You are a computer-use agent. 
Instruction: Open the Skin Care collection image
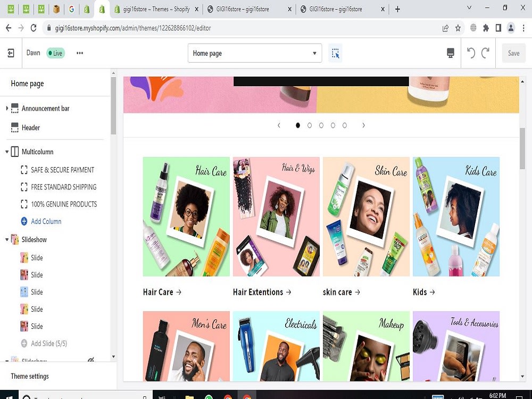point(366,217)
